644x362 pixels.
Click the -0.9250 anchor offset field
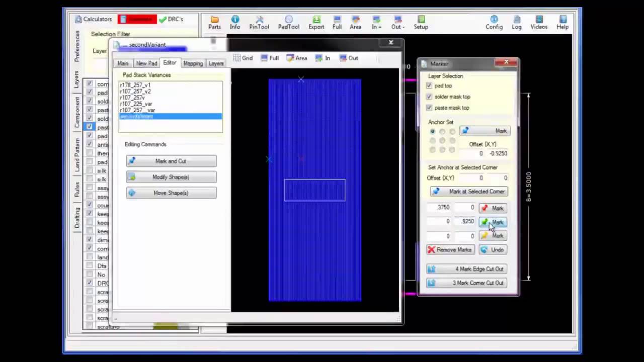[x=497, y=153]
